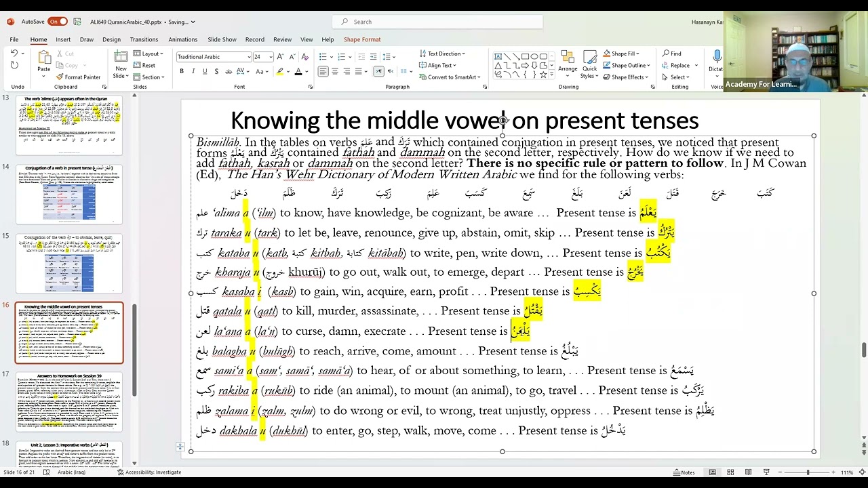This screenshot has width=868, height=488.
Task: Expand the Layout dropdown
Action: (148, 54)
